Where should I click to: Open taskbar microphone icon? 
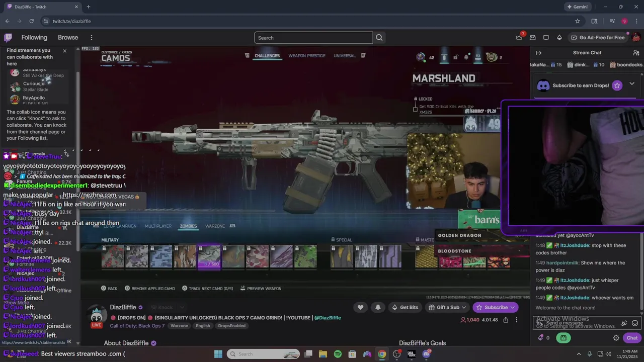589,354
